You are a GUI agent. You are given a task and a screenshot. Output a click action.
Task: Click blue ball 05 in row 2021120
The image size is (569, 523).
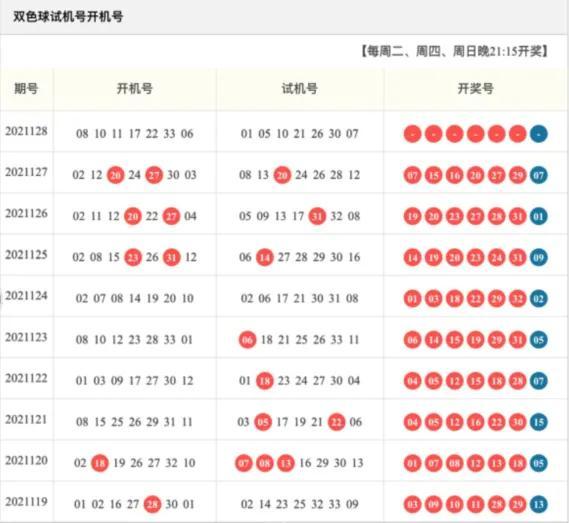point(539,463)
